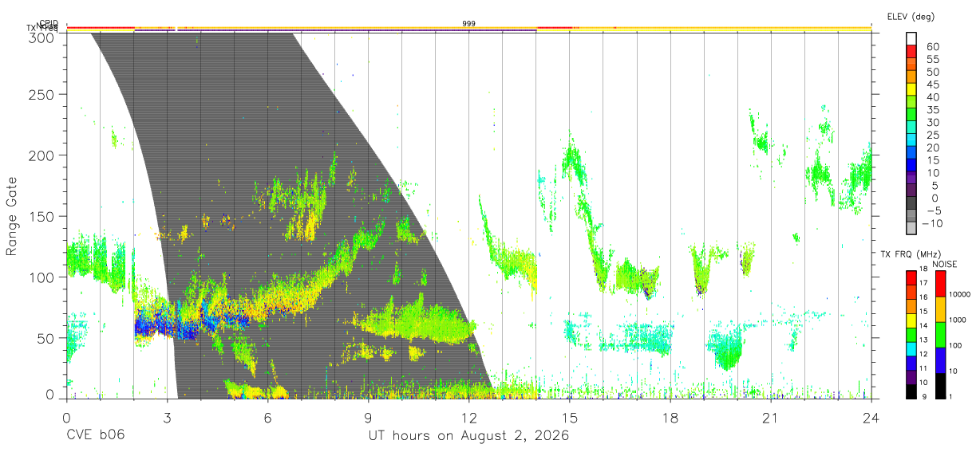The width and height of the screenshot is (980, 452).
Task: Click the white top segment of ELEV colorbar
Action: click(x=911, y=37)
